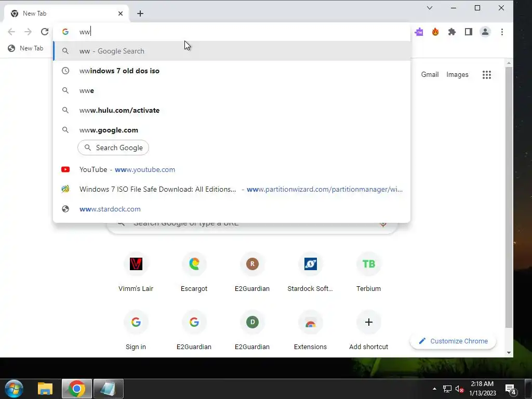The height and width of the screenshot is (399, 532).
Task: Toggle the browser side panel icon
Action: 469,32
